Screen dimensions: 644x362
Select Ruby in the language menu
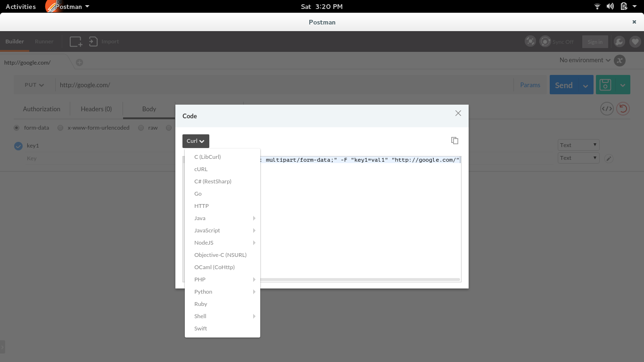(223, 304)
